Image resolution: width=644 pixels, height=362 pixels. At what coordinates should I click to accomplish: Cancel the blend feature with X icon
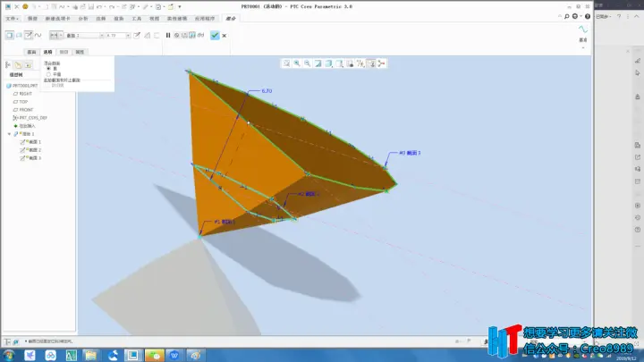tap(225, 36)
